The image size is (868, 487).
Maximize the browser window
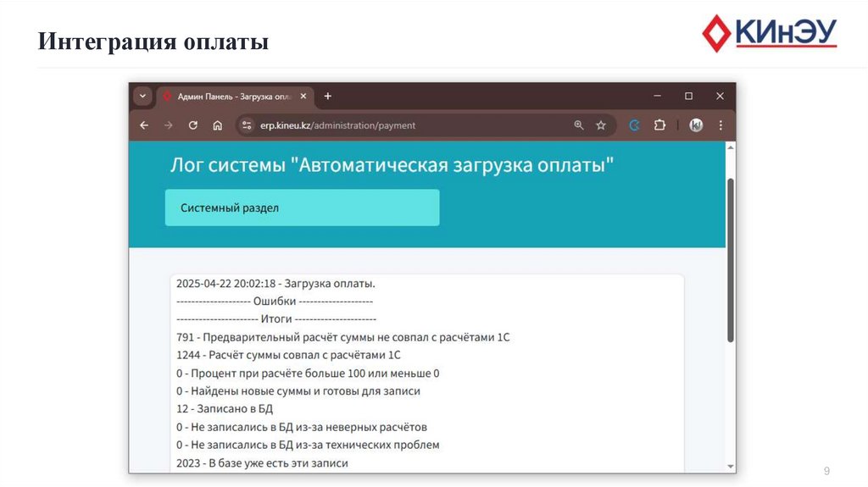click(x=688, y=97)
